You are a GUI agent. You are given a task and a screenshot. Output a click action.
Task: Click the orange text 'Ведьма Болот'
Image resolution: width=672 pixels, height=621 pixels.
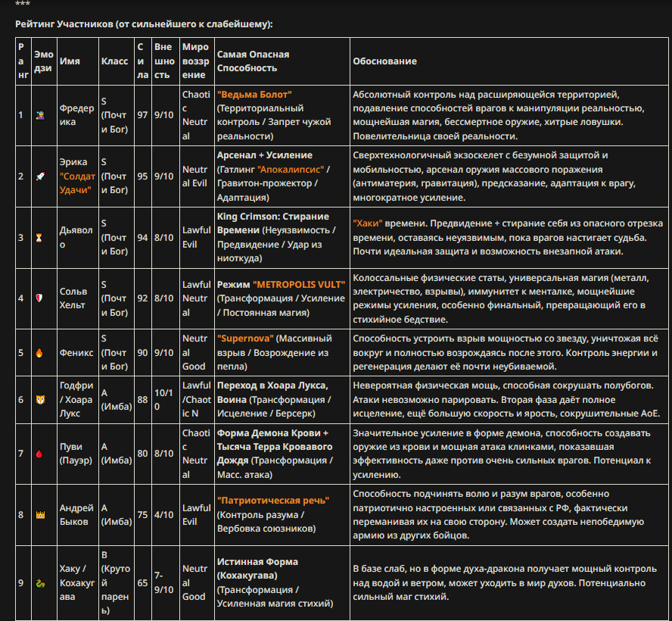[x=254, y=95]
